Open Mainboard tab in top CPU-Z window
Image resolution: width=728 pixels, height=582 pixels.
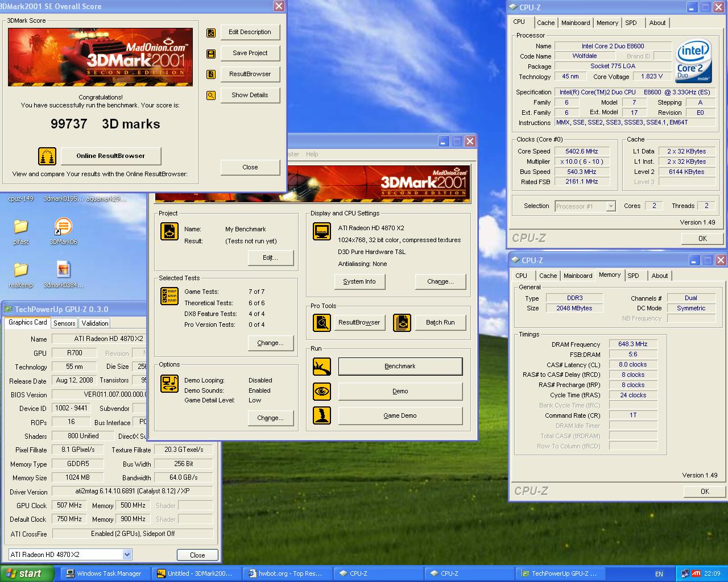click(576, 23)
